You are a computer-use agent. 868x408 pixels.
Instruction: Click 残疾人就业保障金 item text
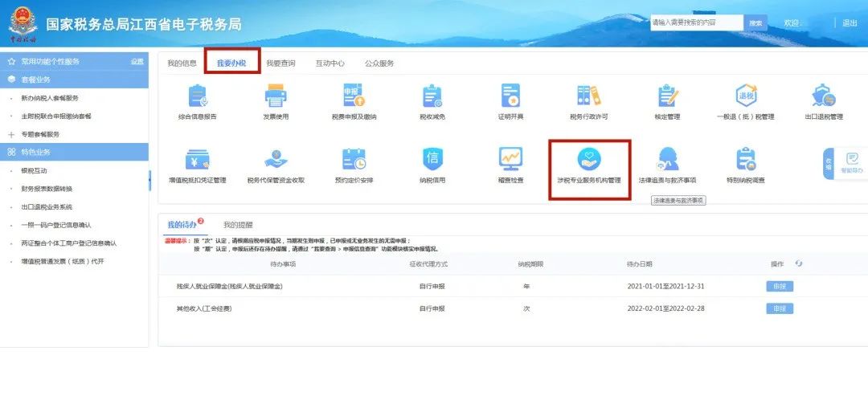[230, 287]
